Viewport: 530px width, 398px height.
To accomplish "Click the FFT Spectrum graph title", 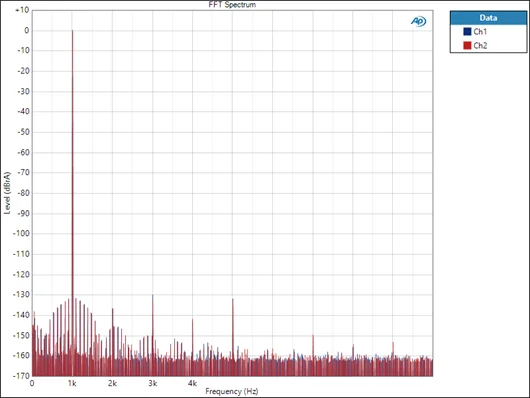I will (232, 5).
